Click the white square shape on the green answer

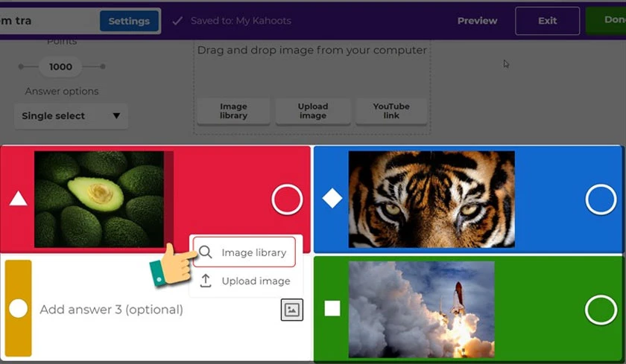[x=332, y=309]
